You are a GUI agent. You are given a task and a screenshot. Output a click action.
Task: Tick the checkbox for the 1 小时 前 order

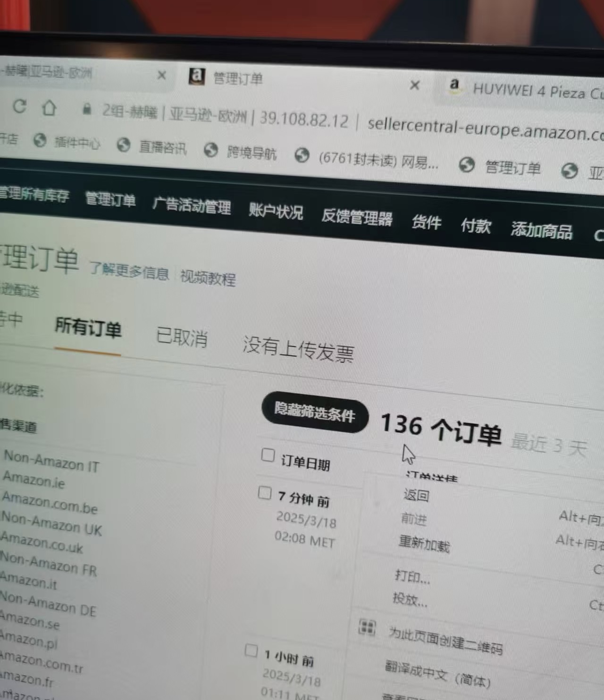click(252, 651)
